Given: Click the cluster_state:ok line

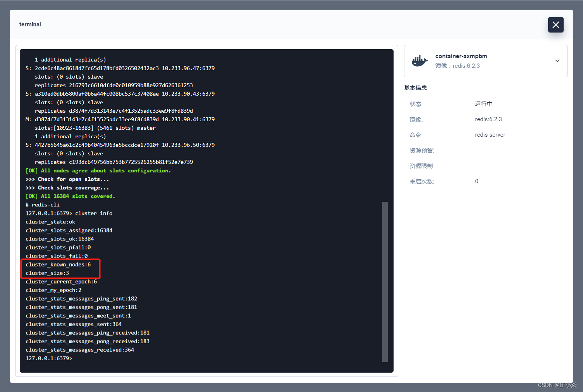Looking at the screenshot, I should (x=50, y=222).
